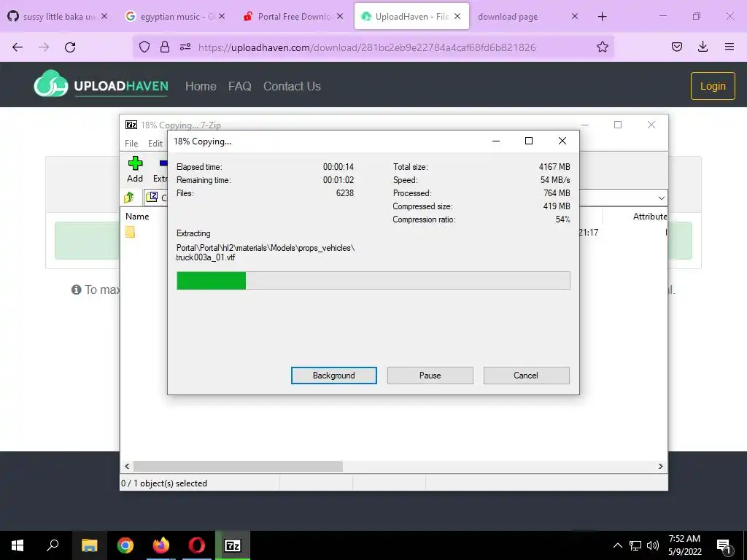Image resolution: width=747 pixels, height=560 pixels.
Task: Click the Login button on UploadHaven
Action: [713, 86]
